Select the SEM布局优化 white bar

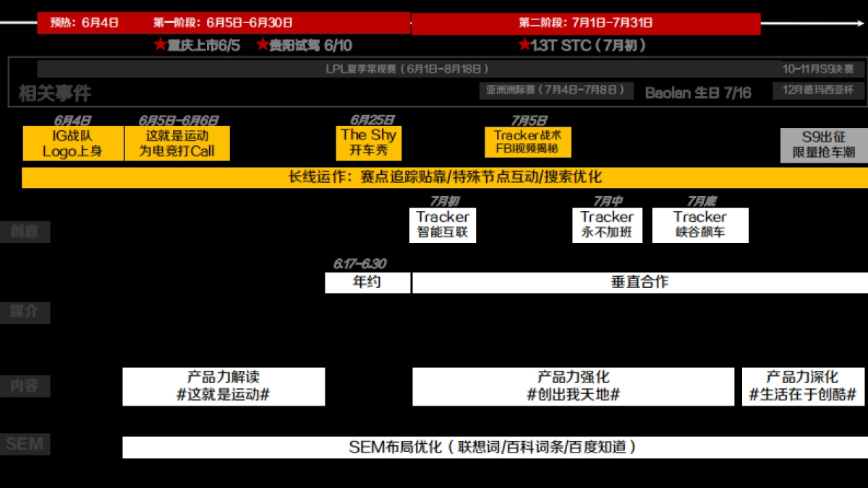(x=494, y=447)
